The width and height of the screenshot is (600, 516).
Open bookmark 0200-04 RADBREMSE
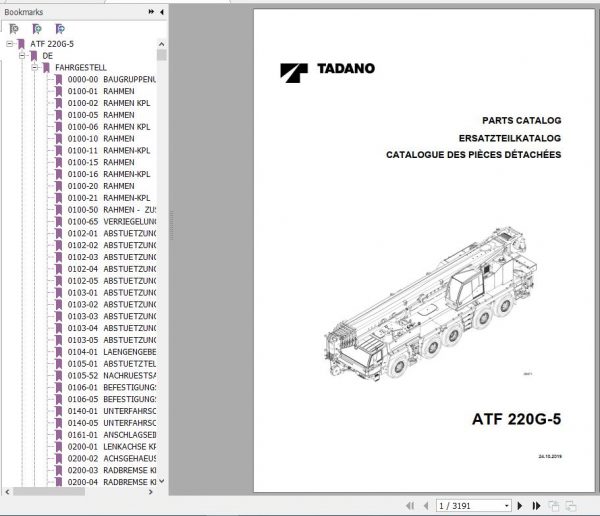tap(111, 482)
